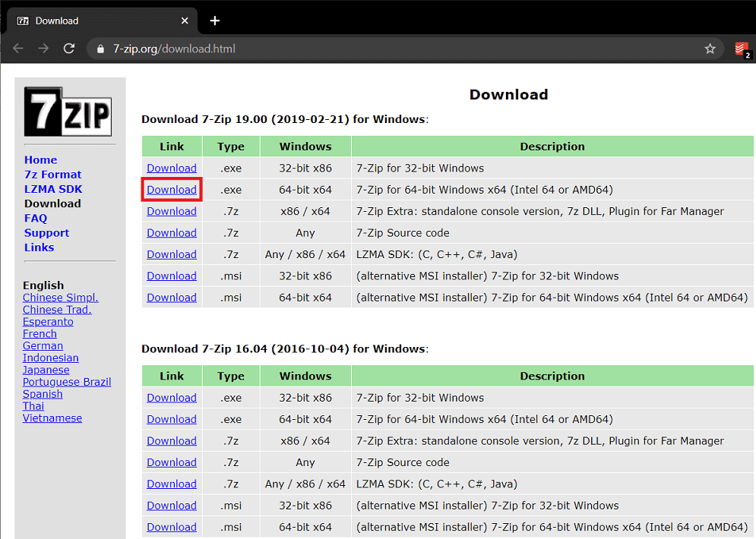Open the LZMA SDK sidebar link
756x539 pixels.
(53, 189)
